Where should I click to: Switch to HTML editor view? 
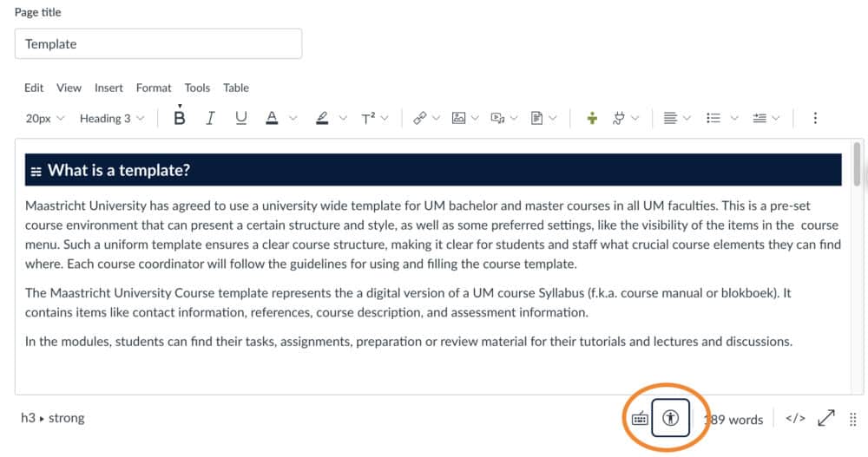point(795,418)
